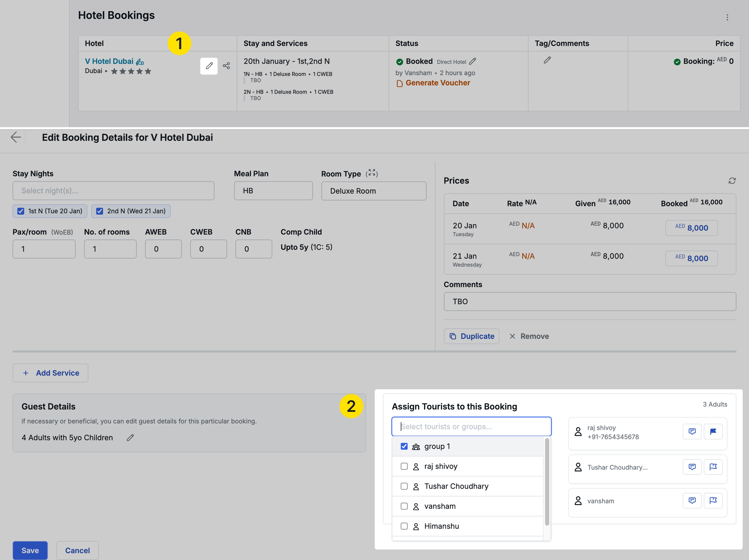Edit the guest details for this booking
Screen dimensions: 749x560
tap(130, 437)
